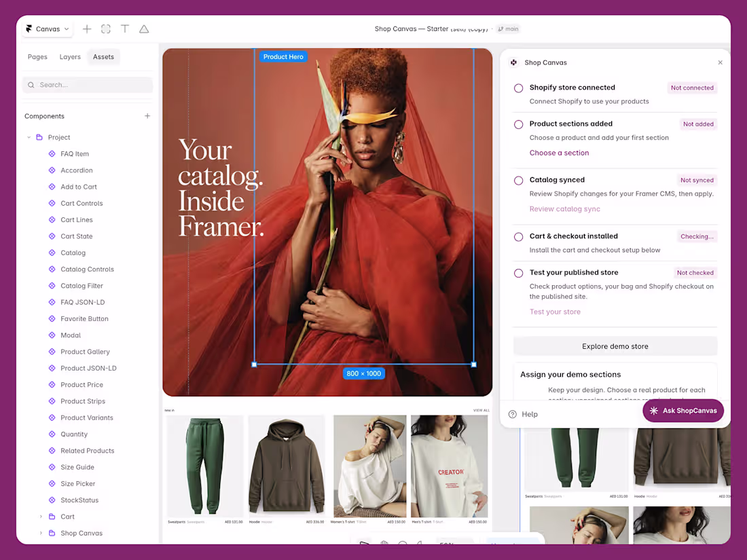The image size is (747, 560).
Task: Toggle Shopify store connected circle
Action: (x=518, y=88)
